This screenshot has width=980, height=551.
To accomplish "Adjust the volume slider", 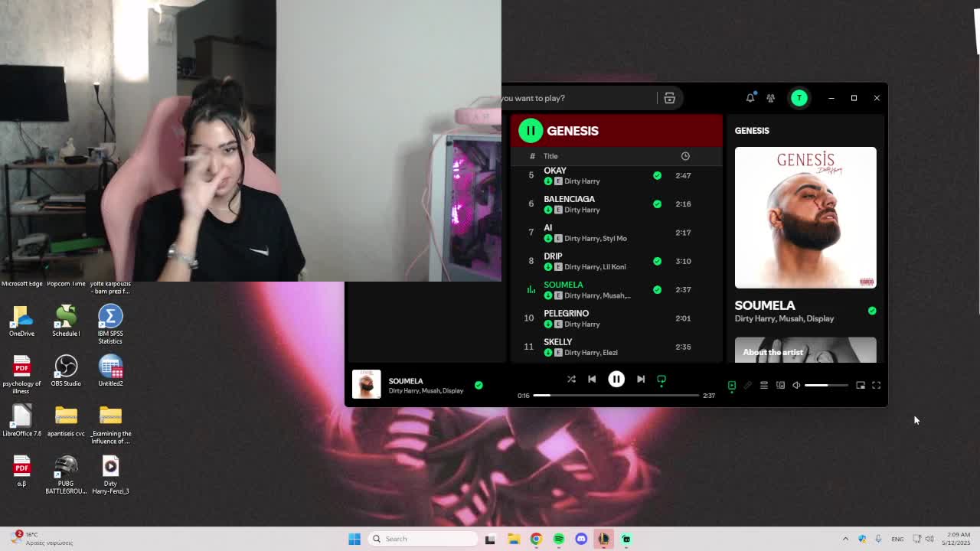I will [x=826, y=386].
